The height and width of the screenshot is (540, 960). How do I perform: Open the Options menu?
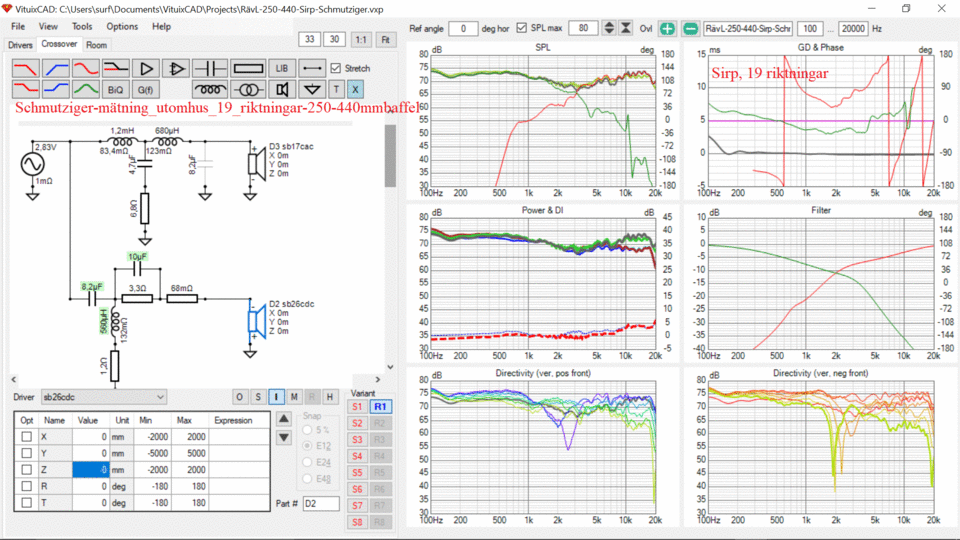tap(122, 26)
